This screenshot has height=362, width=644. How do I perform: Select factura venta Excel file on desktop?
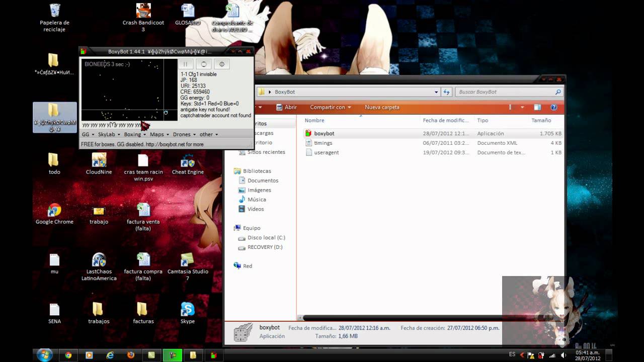(143, 217)
